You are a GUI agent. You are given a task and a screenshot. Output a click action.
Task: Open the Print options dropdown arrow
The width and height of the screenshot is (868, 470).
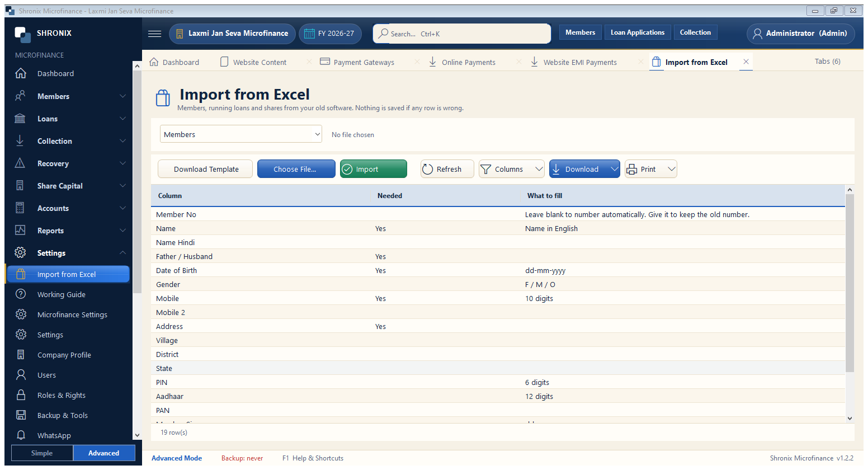point(671,169)
